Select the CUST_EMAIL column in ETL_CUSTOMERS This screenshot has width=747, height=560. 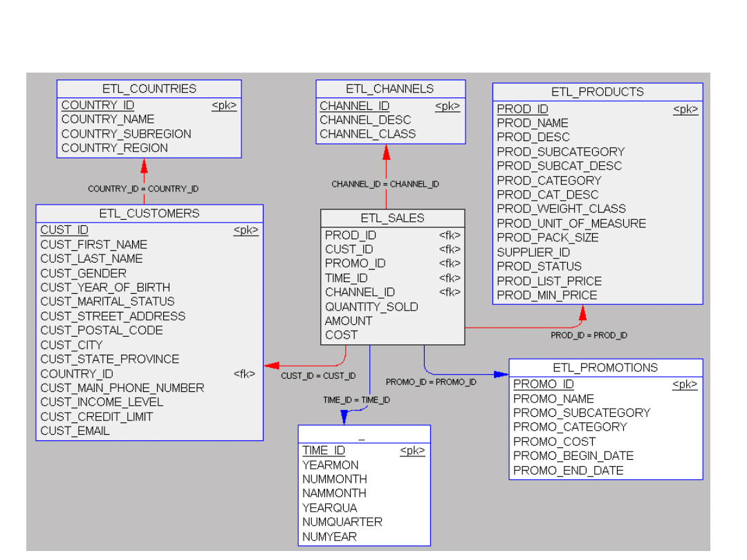point(75,431)
